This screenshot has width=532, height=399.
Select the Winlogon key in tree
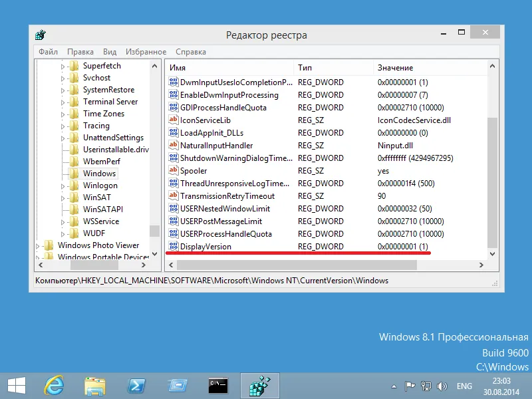tap(100, 186)
